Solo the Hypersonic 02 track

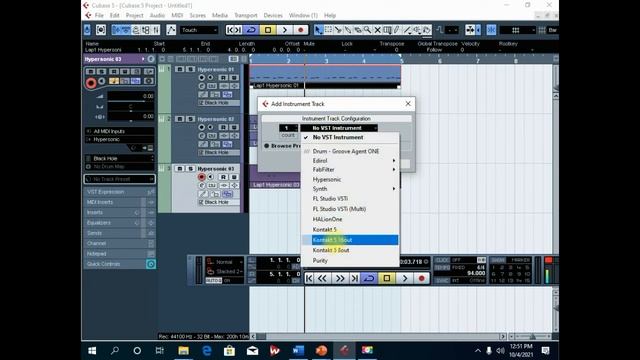(x=190, y=119)
